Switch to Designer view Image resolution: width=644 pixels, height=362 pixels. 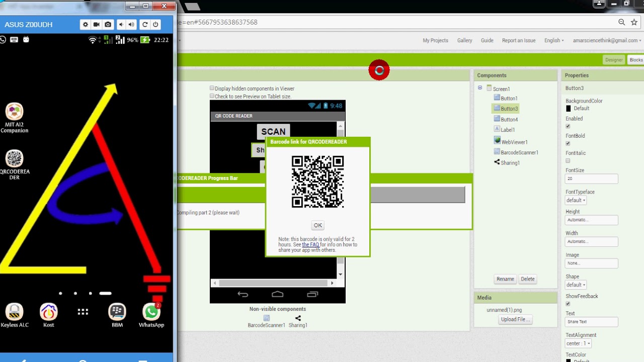614,60
